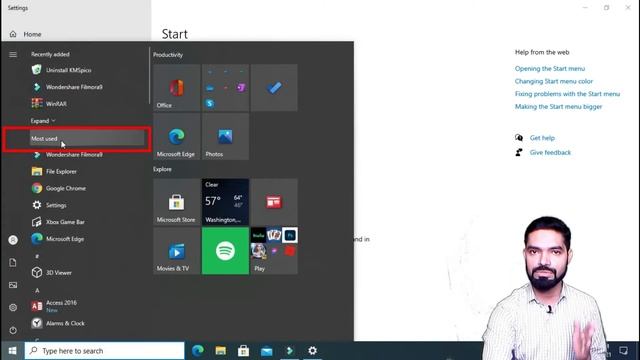
Task: Open Settings gear on the taskbar
Action: coord(312,351)
